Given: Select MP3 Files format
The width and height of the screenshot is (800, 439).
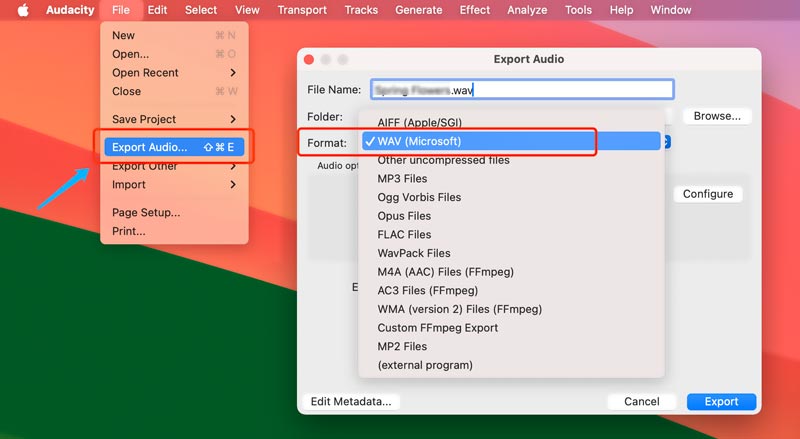Looking at the screenshot, I should click(x=511, y=179).
